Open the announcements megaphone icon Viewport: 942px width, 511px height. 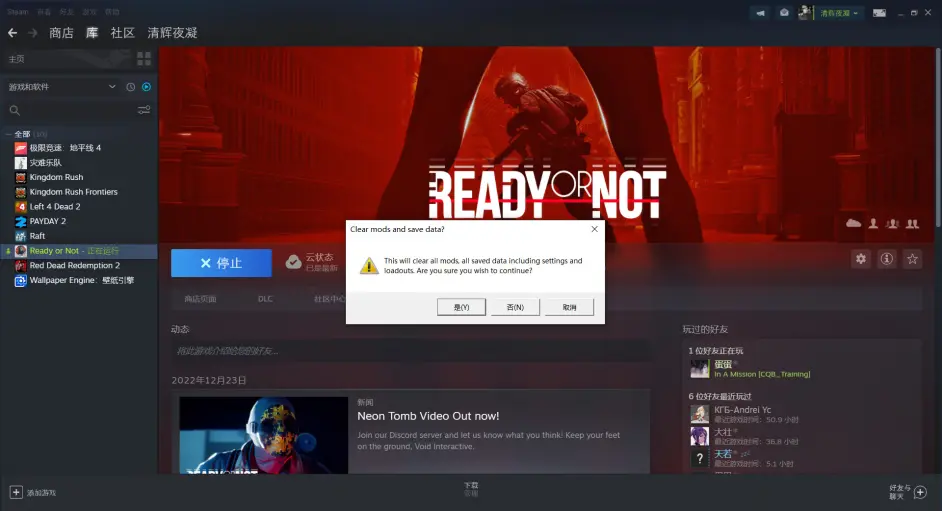[x=761, y=13]
